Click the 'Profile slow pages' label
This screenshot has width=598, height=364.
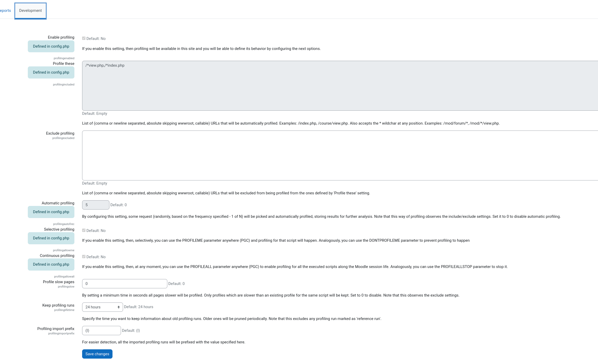point(59,282)
